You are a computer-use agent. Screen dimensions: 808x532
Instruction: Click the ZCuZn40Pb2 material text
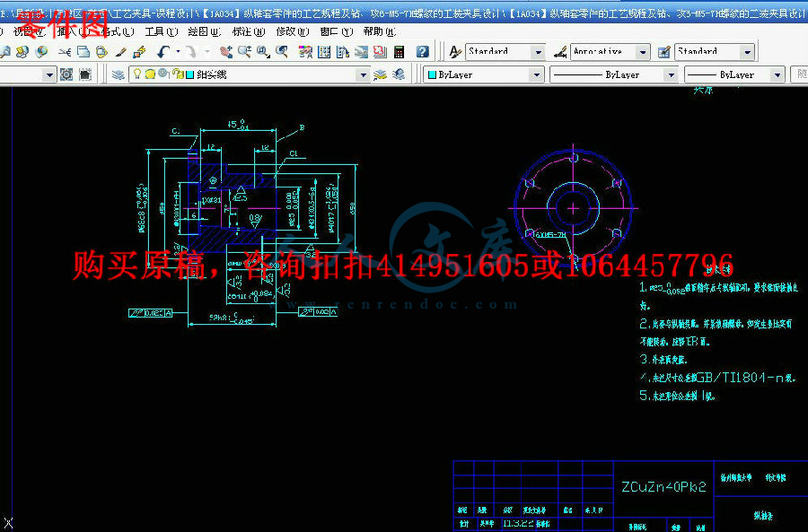pos(663,486)
